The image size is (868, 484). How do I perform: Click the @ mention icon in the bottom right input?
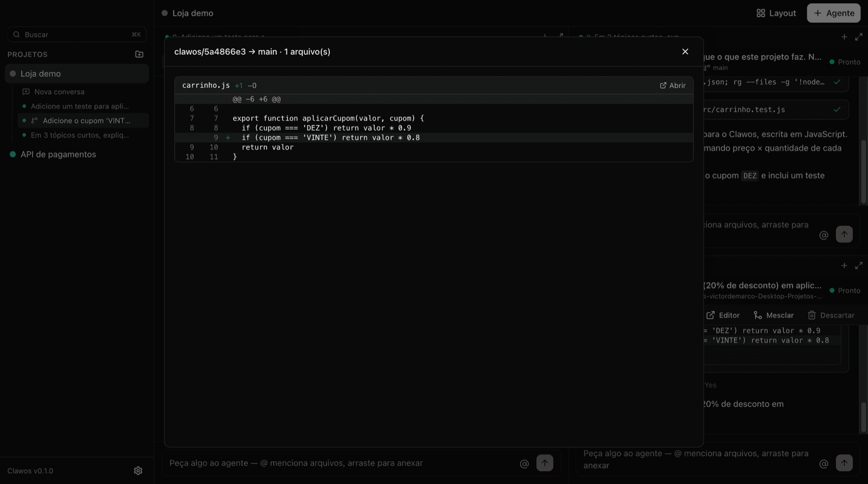(824, 463)
